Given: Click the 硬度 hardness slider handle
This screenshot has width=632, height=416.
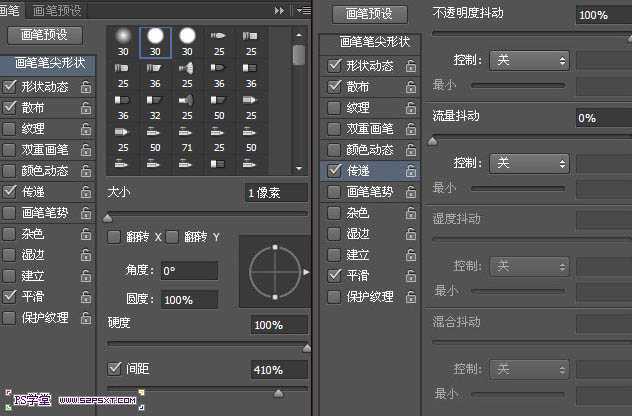Looking at the screenshot, I should click(x=307, y=348).
